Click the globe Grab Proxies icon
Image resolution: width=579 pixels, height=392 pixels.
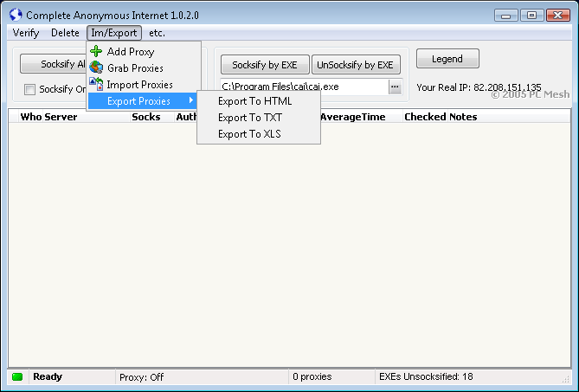(96, 67)
